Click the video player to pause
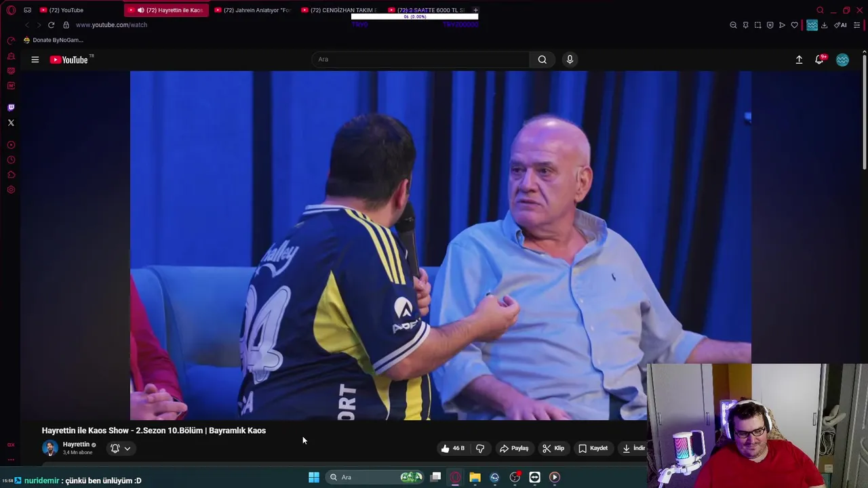The image size is (868, 488). click(x=441, y=245)
